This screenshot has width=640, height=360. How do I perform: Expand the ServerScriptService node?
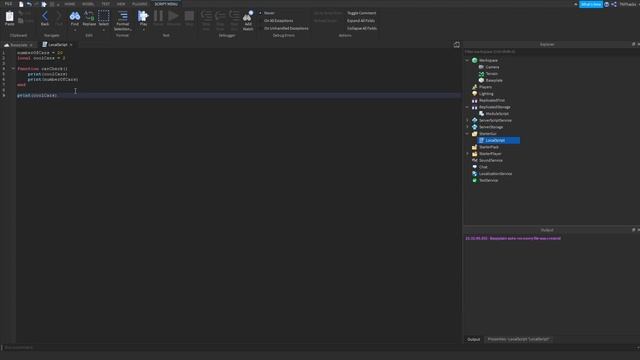(x=467, y=120)
